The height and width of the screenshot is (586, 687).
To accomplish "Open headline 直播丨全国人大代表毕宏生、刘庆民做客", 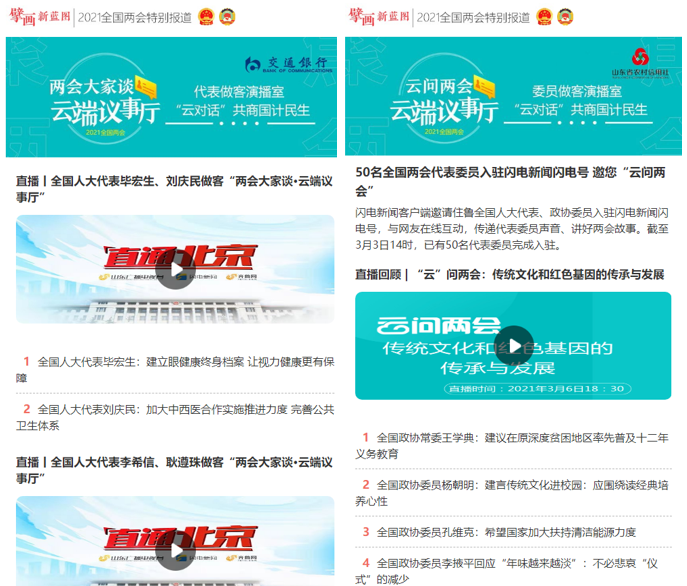I will (x=174, y=189).
